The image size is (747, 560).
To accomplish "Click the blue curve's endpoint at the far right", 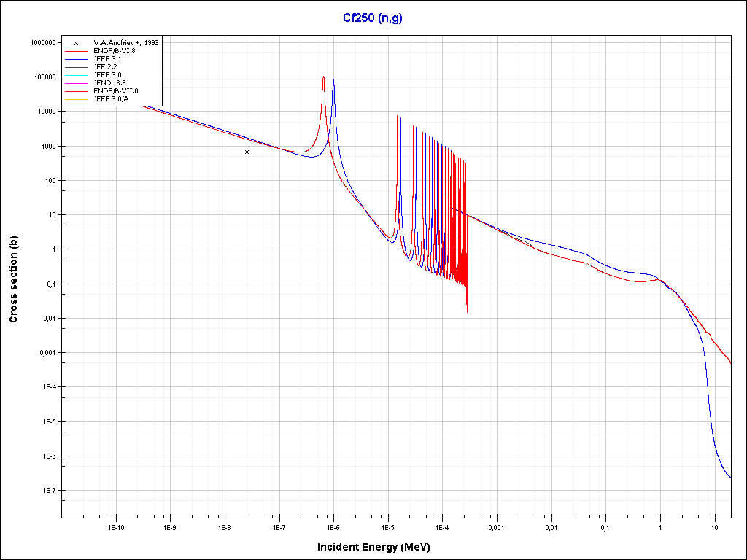I will (x=730, y=478).
